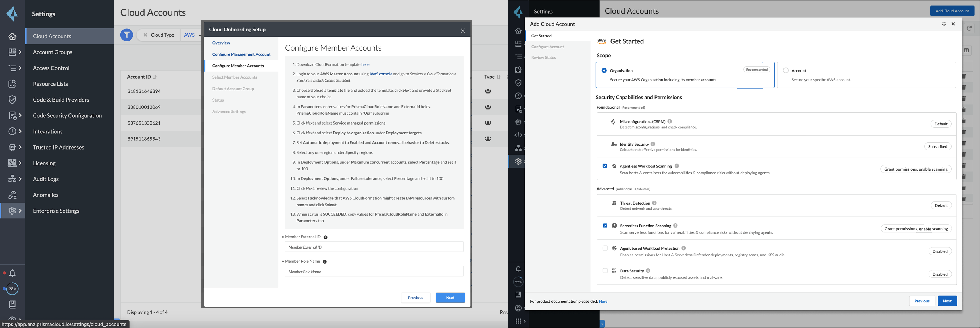Open Account Groups in the Settings menu
This screenshot has width=980, height=328.
coord(53,52)
